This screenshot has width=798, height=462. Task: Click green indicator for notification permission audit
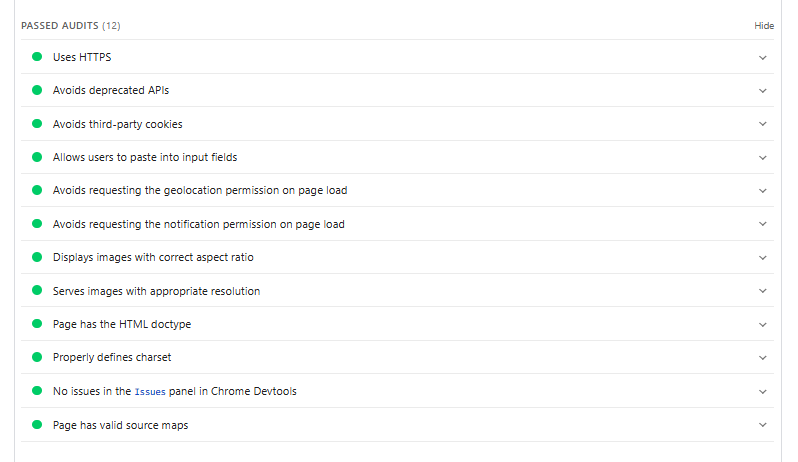[x=37, y=224]
